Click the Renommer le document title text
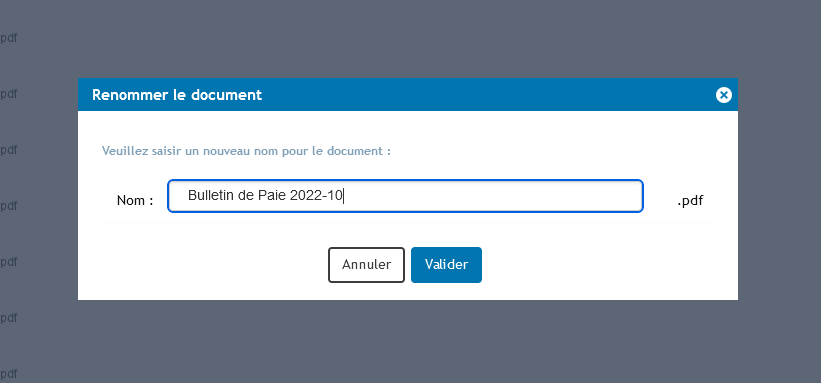This screenshot has height=383, width=821. pos(177,95)
